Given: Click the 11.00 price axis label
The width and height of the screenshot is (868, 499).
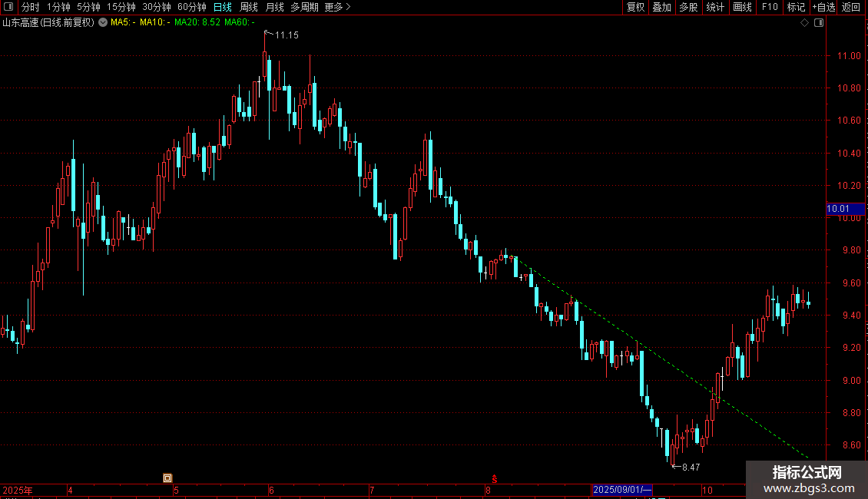Looking at the screenshot, I should tap(849, 56).
